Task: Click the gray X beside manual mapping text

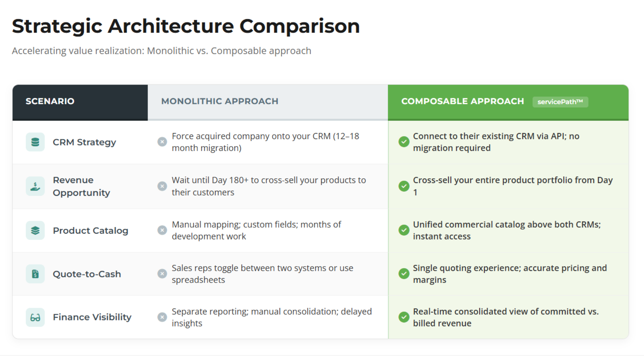Action: click(x=162, y=230)
